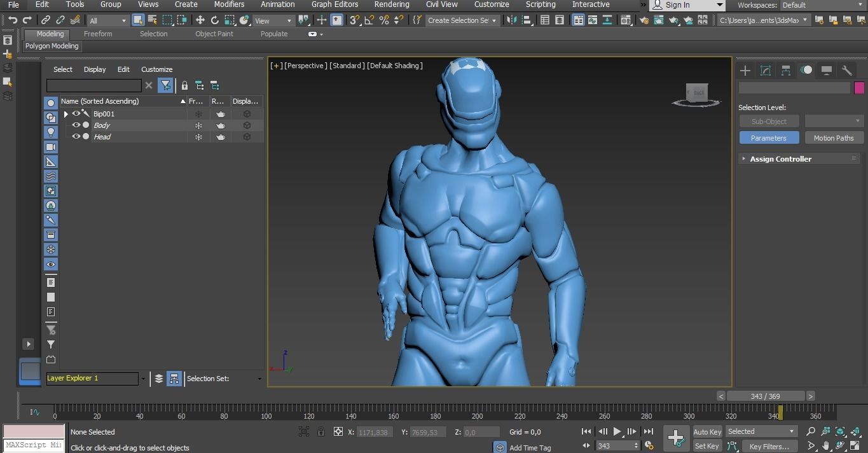Open the Render Setup teapot icon
The image size is (868, 453).
644,20
